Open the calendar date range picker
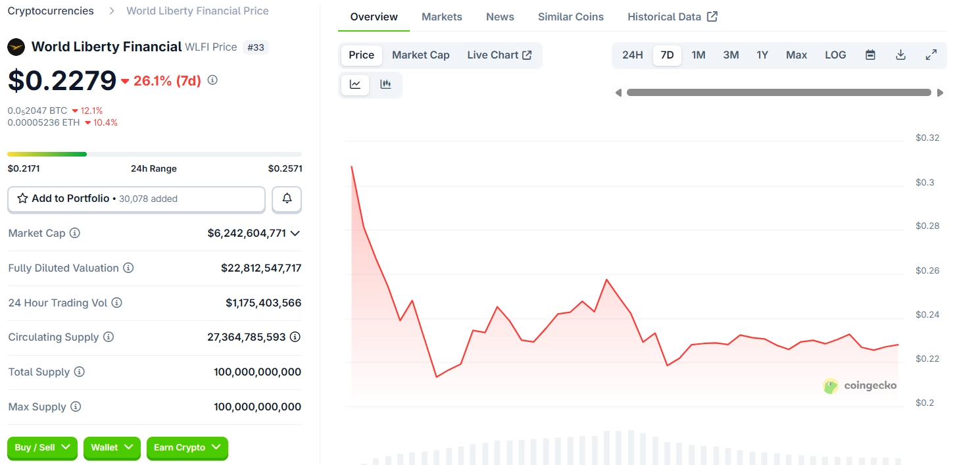This screenshot has height=465, width=980. (870, 55)
